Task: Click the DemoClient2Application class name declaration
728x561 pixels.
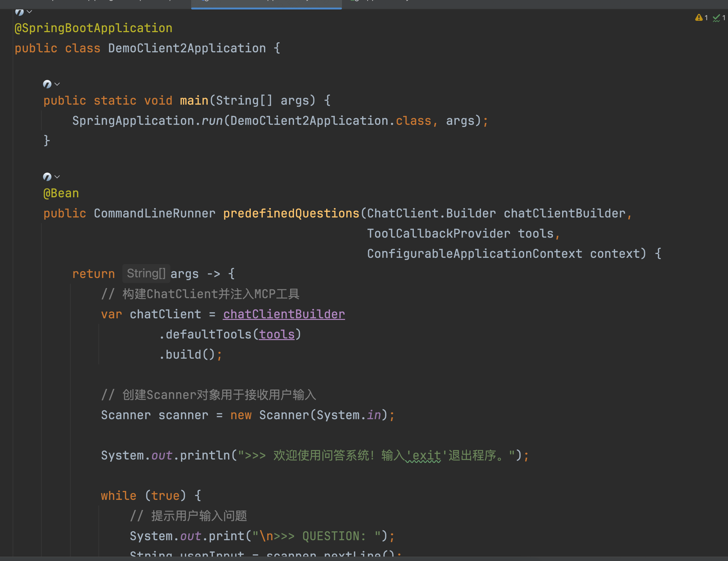Action: click(x=187, y=48)
